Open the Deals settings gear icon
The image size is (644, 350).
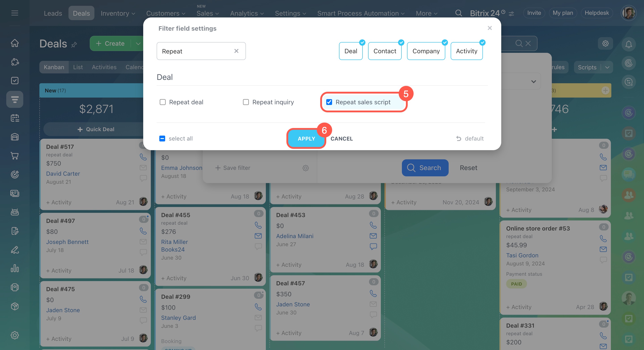(605, 43)
